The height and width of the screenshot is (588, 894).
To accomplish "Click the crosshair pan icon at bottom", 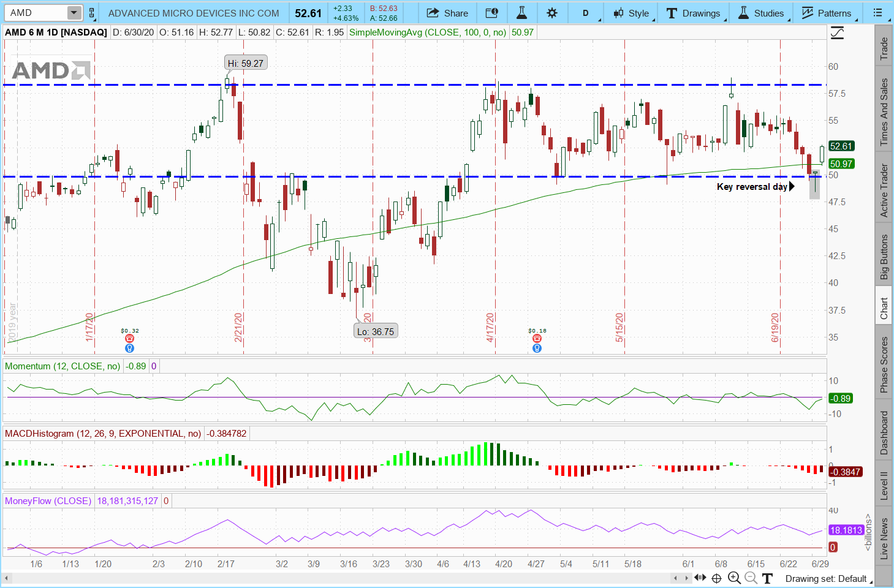I will click(x=716, y=578).
